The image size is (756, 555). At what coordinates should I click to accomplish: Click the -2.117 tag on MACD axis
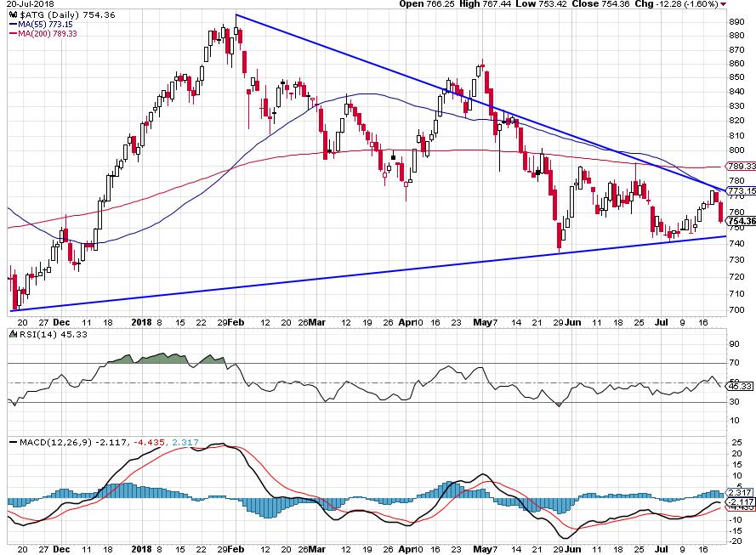click(740, 501)
